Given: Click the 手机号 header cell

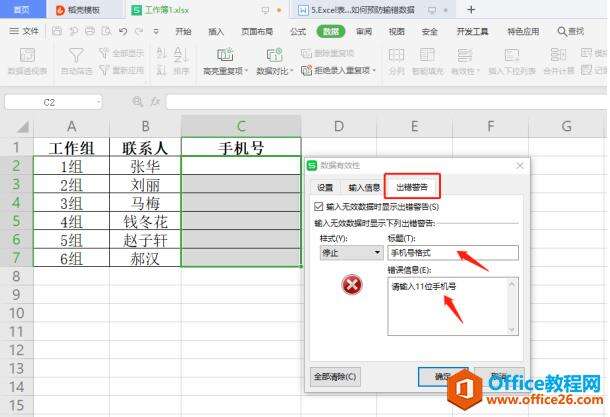Looking at the screenshot, I should coord(241,147).
